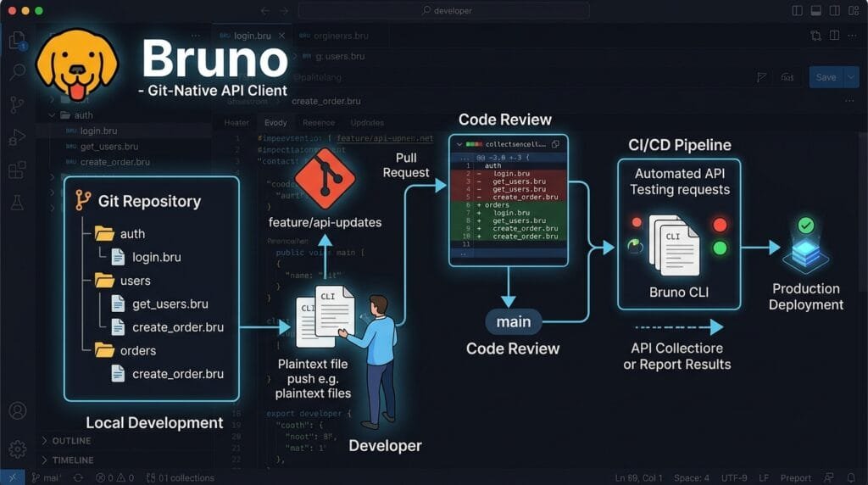The height and width of the screenshot is (485, 868).
Task: Click the Preport language mode item
Action: (x=795, y=477)
